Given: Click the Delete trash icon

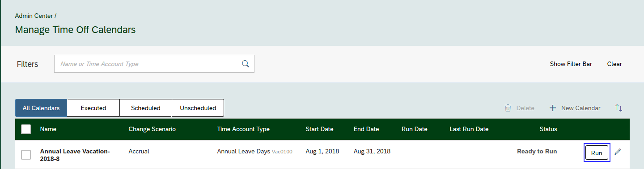Looking at the screenshot, I should point(508,108).
